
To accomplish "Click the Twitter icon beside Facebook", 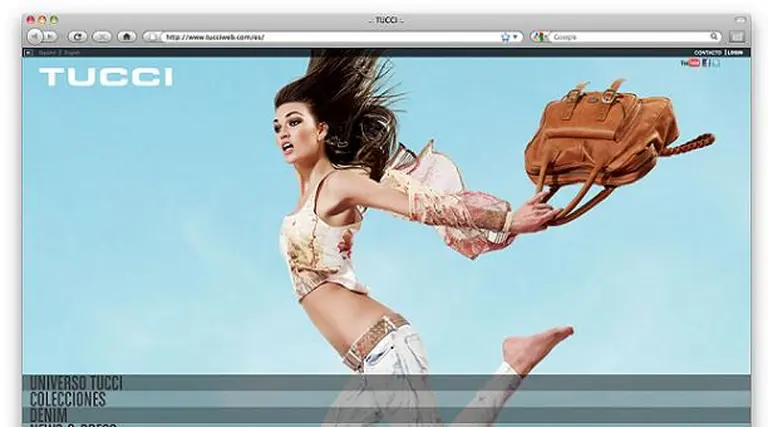I will (715, 62).
